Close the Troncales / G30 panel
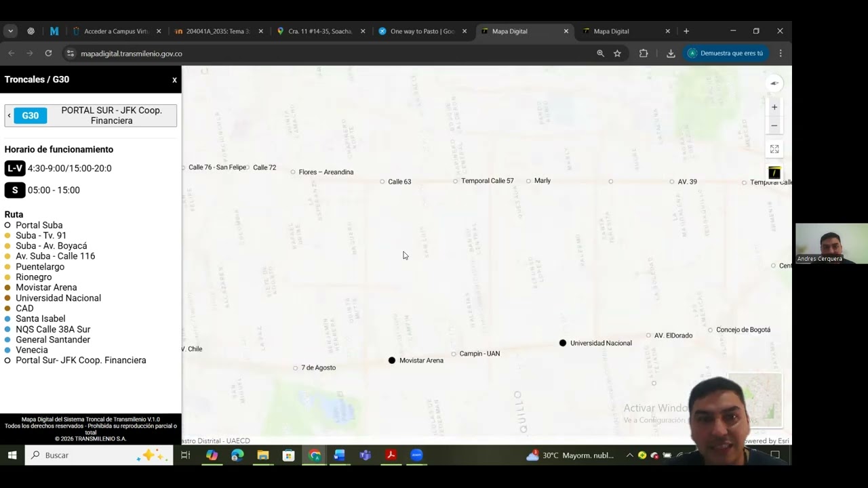 [174, 80]
